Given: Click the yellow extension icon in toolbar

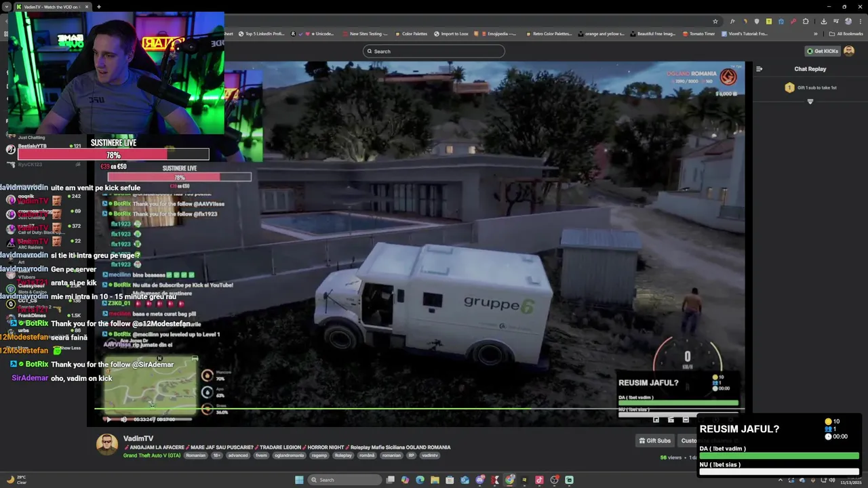Looking at the screenshot, I should click(x=769, y=22).
